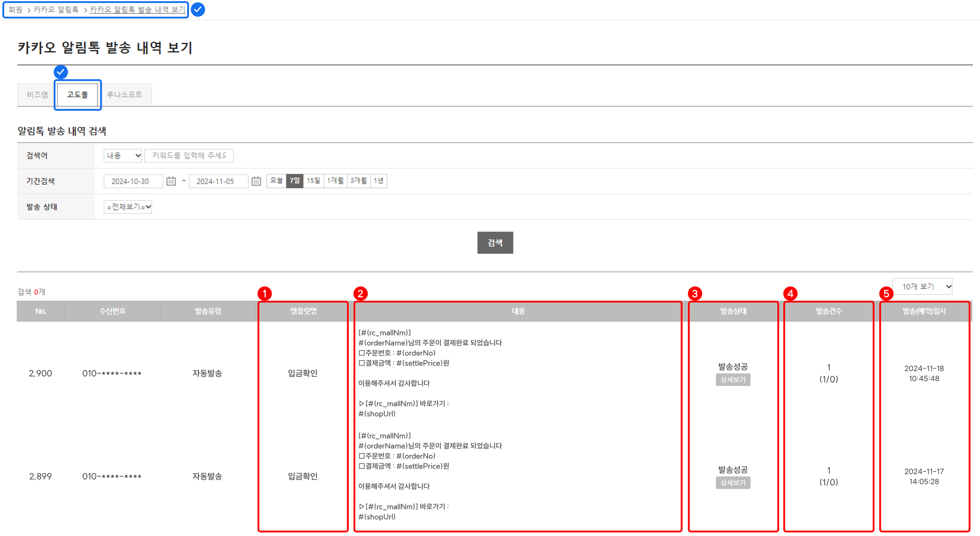
Task: Open the start date calendar picker icon
Action: (171, 181)
